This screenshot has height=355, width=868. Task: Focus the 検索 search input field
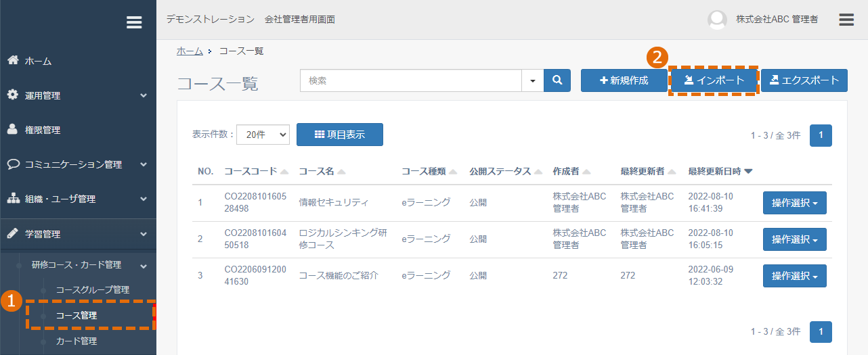click(x=411, y=80)
